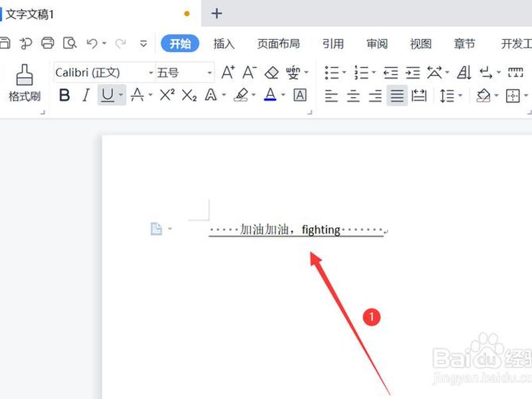Click the Format Painter (格式刷) tool
This screenshot has width=532, height=399.
(x=25, y=84)
